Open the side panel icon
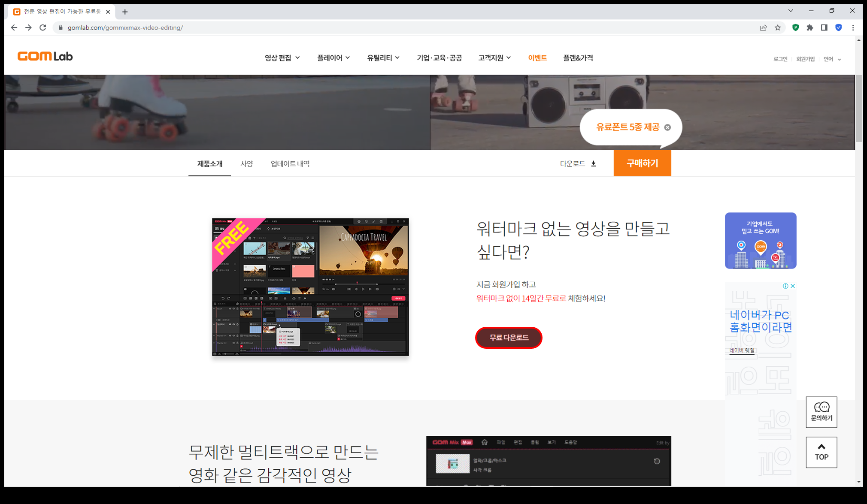The height and width of the screenshot is (504, 867). pos(824,27)
